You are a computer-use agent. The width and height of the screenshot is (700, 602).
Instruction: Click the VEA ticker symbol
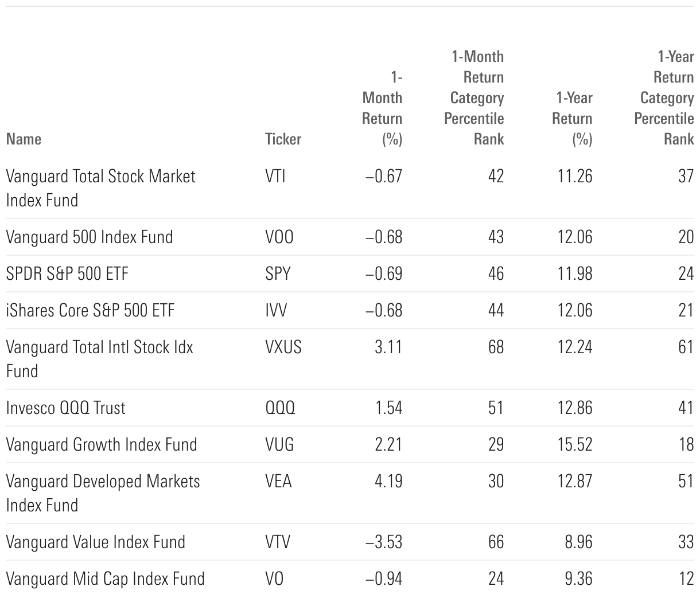[x=278, y=480]
